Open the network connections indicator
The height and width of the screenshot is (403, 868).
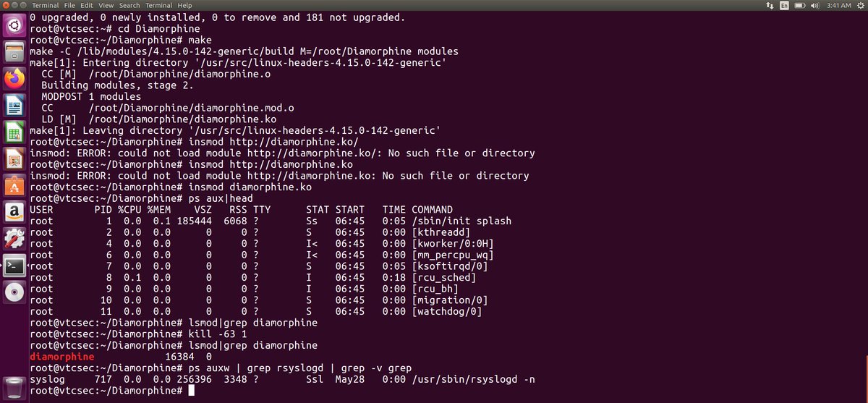769,5
